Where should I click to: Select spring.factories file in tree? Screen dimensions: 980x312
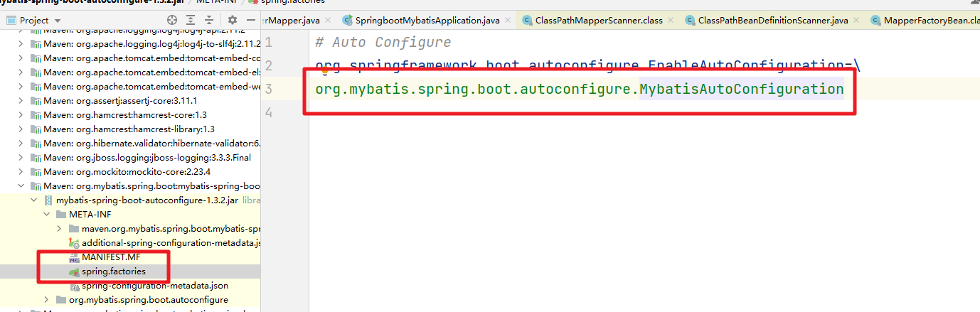point(113,271)
